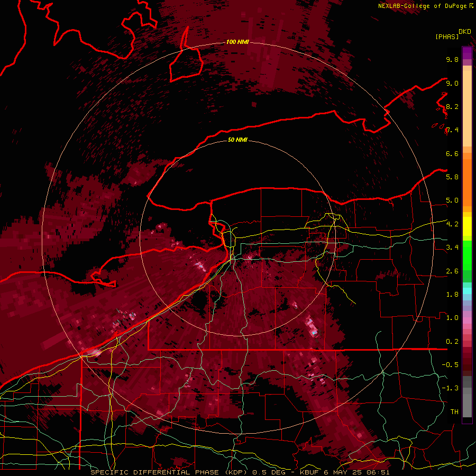The width and height of the screenshot is (476, 476).
Task: Click the DKD PHAS legend title
Action: coord(453,34)
